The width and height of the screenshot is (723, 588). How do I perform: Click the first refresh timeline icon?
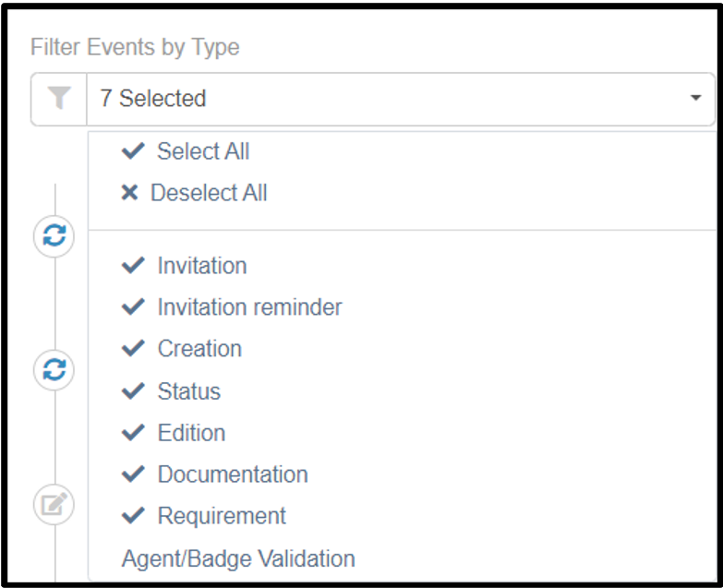pos(54,236)
